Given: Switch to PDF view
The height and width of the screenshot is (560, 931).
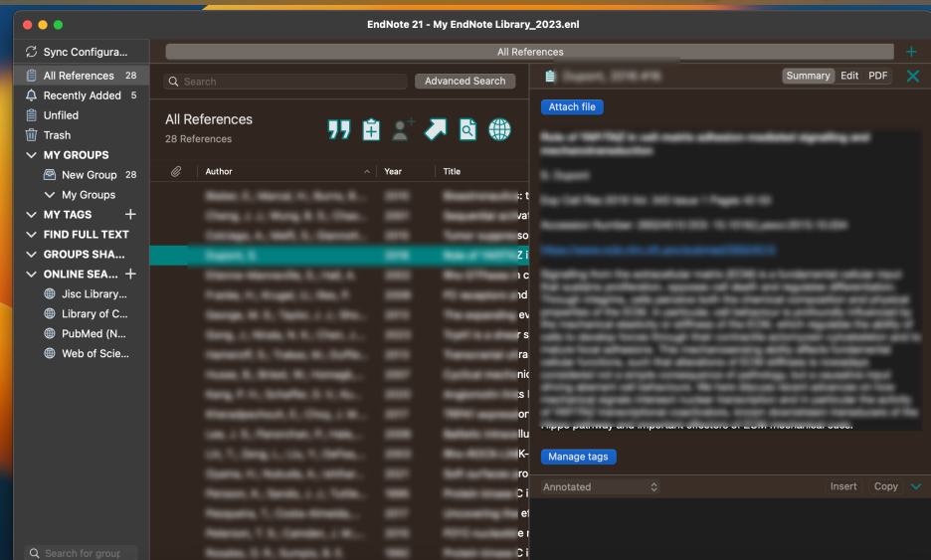Looking at the screenshot, I should tap(877, 76).
